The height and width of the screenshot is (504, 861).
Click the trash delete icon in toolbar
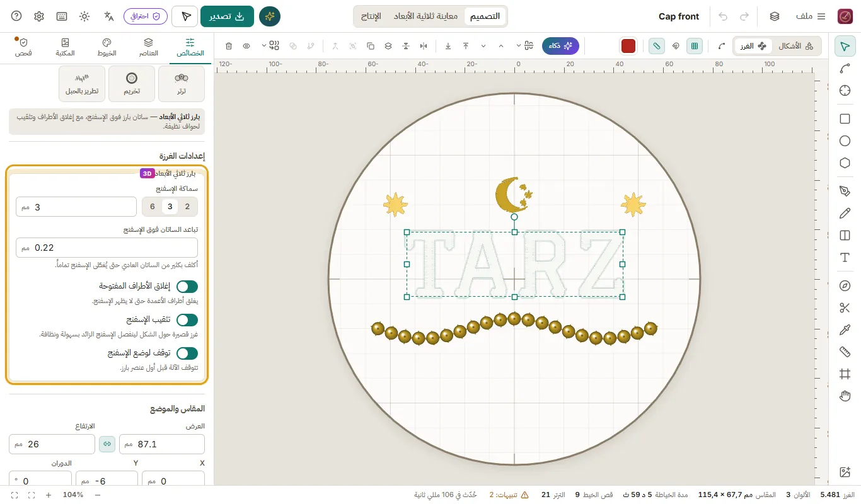tap(229, 46)
